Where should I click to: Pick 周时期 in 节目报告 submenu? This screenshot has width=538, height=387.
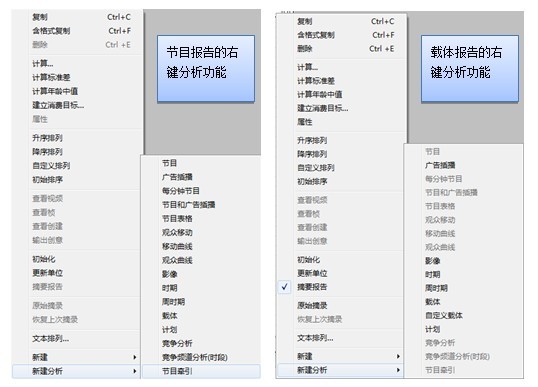click(x=173, y=302)
